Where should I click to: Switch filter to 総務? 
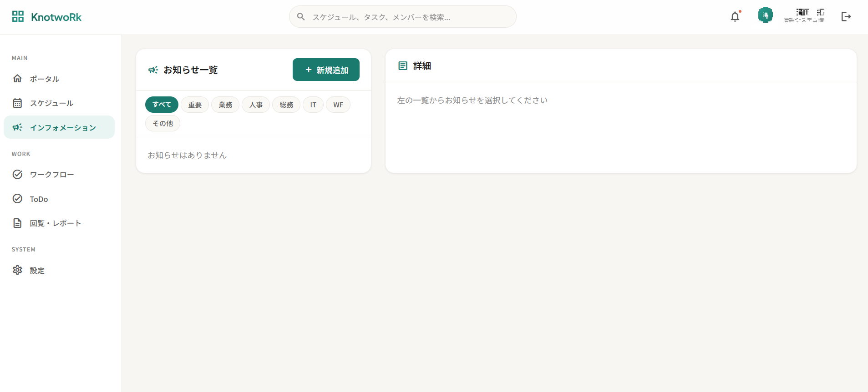point(286,105)
